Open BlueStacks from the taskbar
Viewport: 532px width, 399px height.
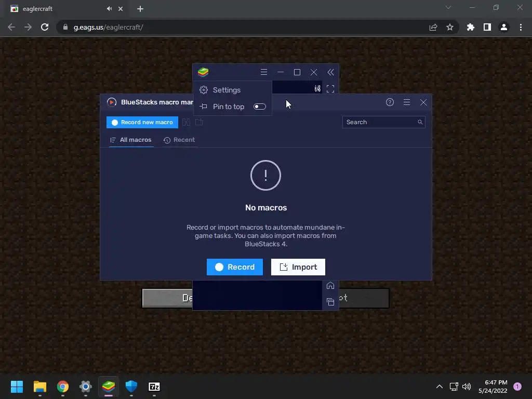(x=109, y=387)
